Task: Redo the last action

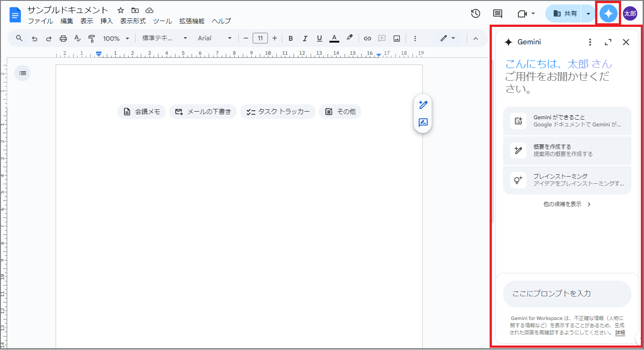Action: click(49, 39)
